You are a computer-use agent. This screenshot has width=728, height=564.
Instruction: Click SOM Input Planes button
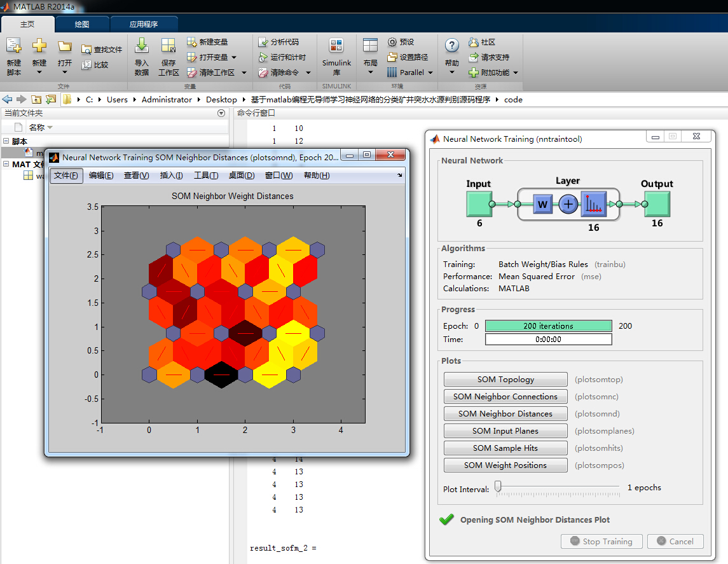point(505,430)
